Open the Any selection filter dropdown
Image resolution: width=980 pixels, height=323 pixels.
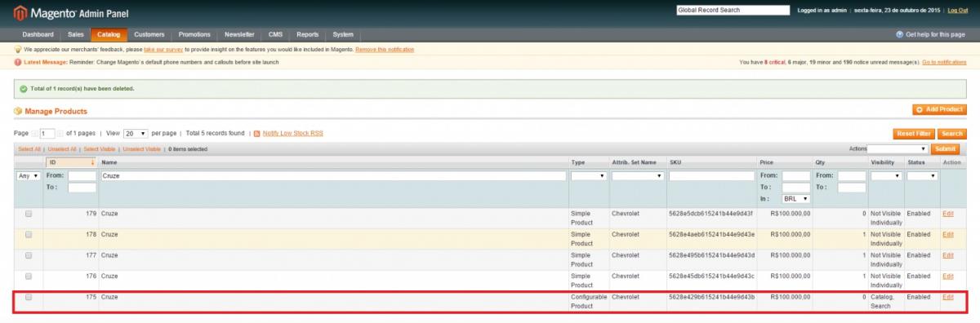tap(29, 175)
